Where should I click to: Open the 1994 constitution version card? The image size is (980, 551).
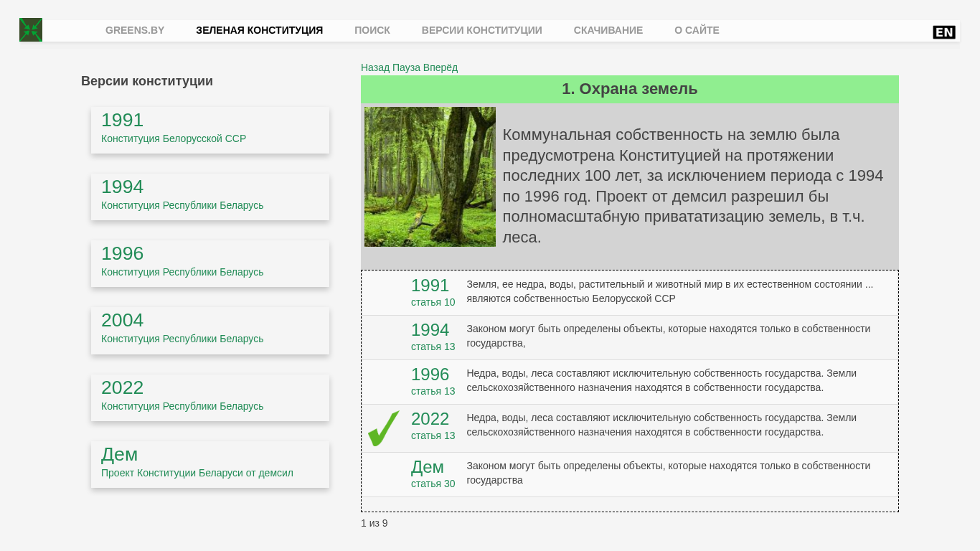coord(210,197)
